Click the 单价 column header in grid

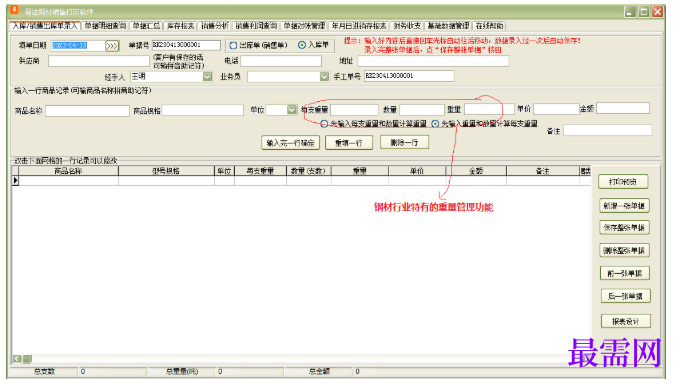pyautogui.click(x=417, y=171)
